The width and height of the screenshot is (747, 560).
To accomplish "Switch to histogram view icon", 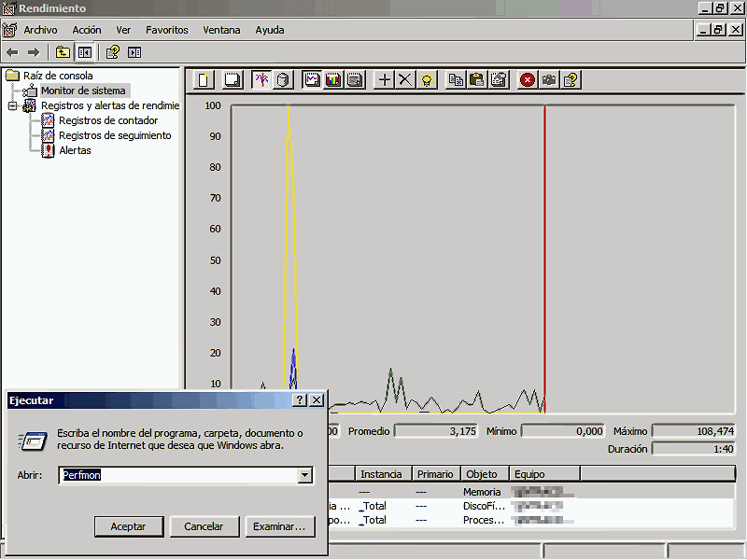I will tap(333, 79).
